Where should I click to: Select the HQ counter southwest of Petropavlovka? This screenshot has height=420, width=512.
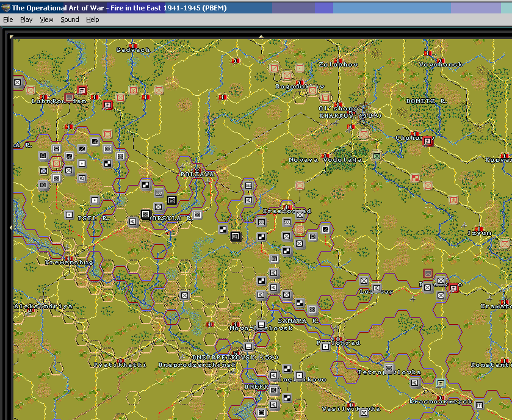(x=415, y=383)
